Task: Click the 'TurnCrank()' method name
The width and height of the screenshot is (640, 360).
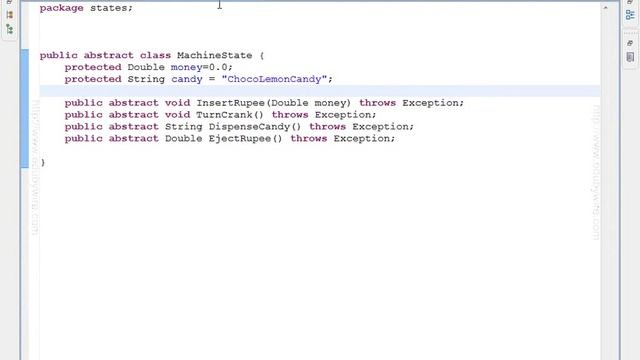Action: click(x=230, y=115)
